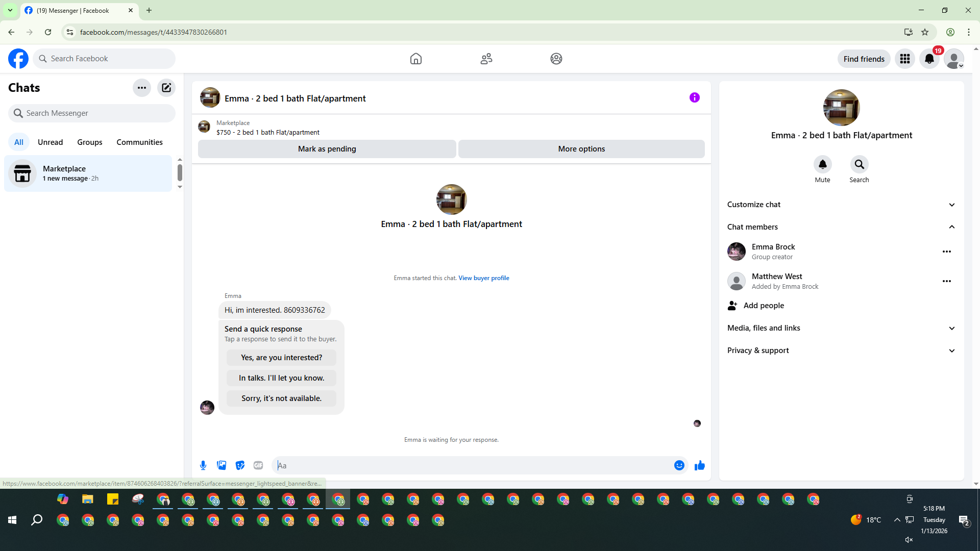Open the sticker picker icon
This screenshot has height=551, width=980.
click(x=240, y=465)
